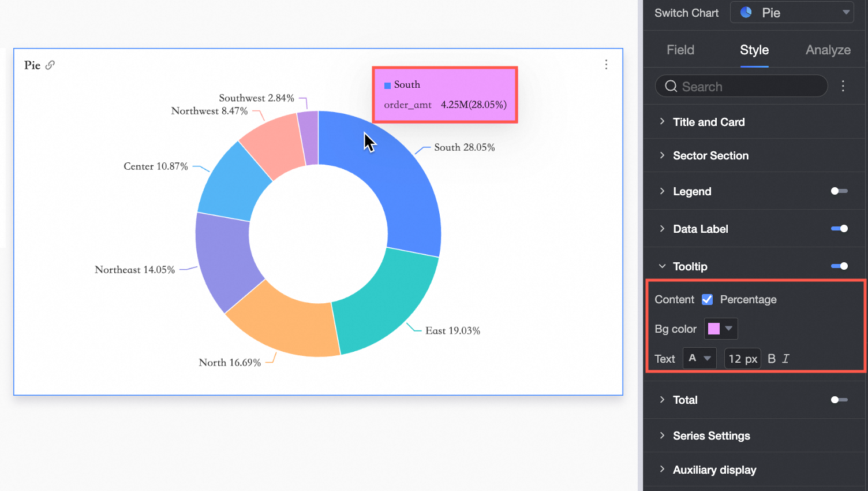Click the Pie chart type icon

tap(746, 12)
